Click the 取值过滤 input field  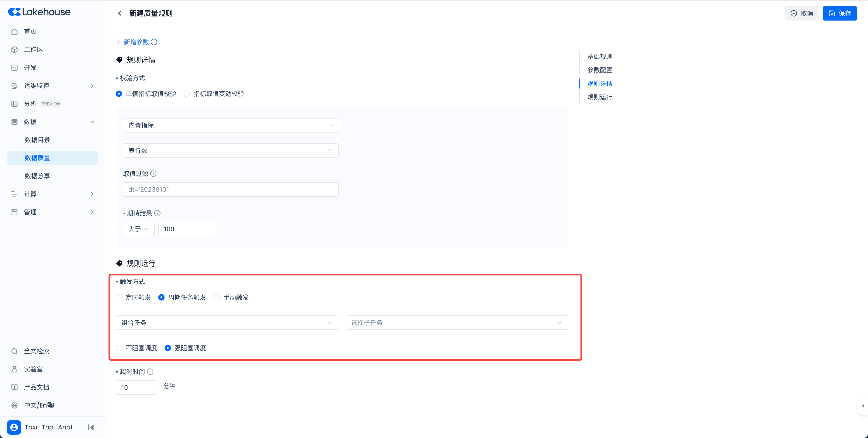tap(231, 190)
